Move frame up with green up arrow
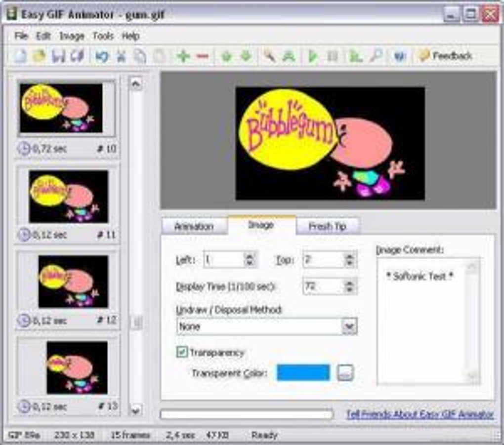The image size is (504, 445). (227, 56)
